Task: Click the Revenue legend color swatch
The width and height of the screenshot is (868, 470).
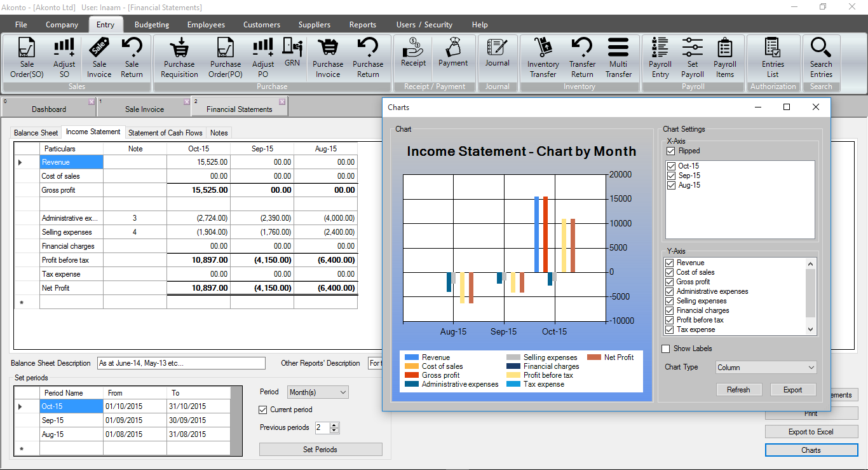Action: [412, 357]
